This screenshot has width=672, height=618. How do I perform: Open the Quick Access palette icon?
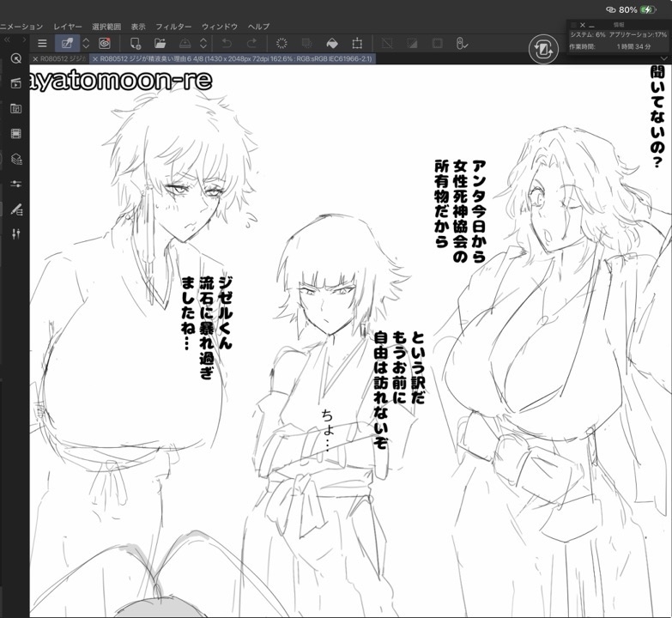pyautogui.click(x=15, y=58)
